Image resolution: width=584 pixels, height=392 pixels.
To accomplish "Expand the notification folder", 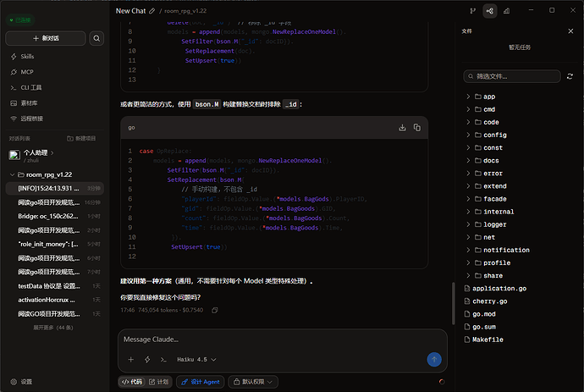I will coord(468,250).
